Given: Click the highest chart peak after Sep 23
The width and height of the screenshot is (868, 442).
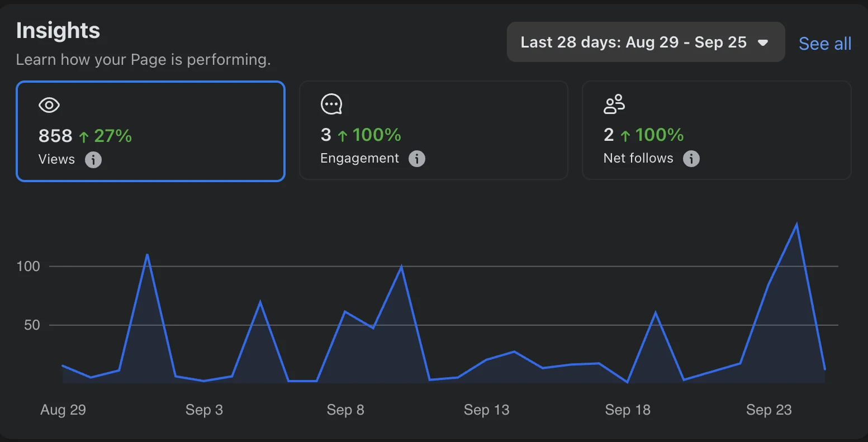Looking at the screenshot, I should click(x=796, y=225).
